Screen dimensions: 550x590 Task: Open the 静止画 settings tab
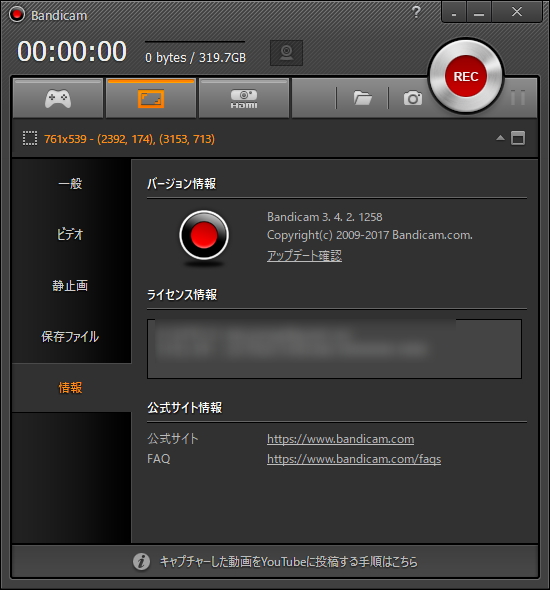tap(70, 285)
